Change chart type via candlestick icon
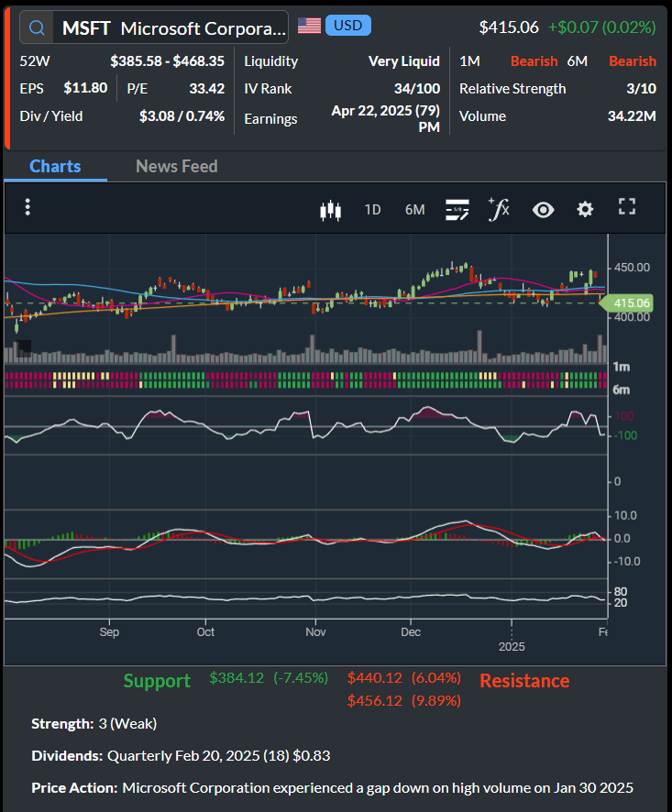 click(x=330, y=210)
